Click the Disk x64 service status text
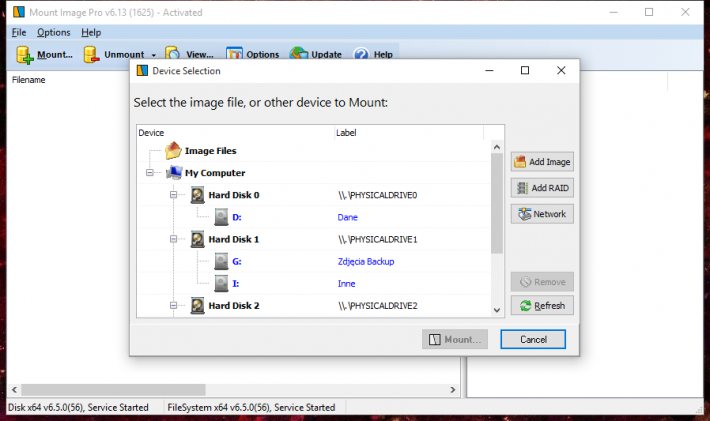This screenshot has width=710, height=421. (x=78, y=407)
